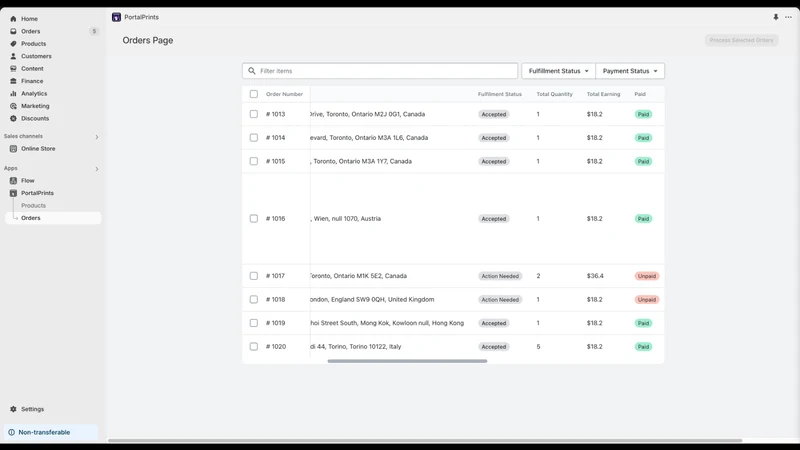Select order #1019 checkbox

254,323
